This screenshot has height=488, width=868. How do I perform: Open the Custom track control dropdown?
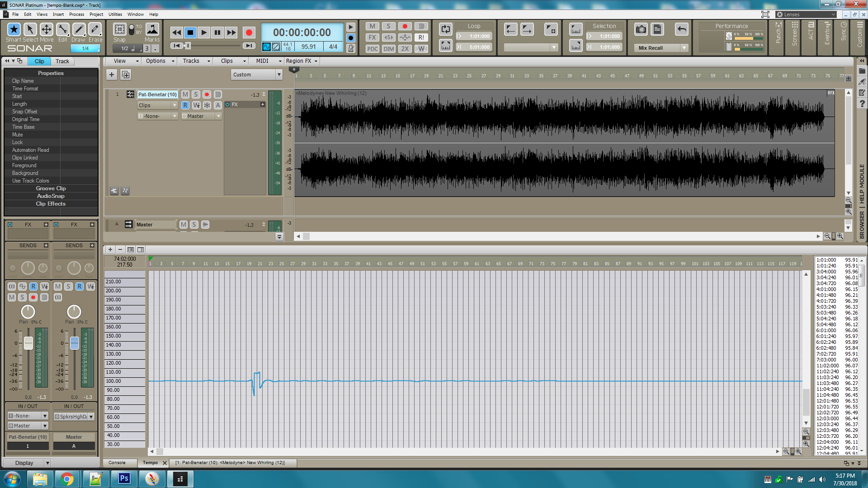tap(257, 75)
